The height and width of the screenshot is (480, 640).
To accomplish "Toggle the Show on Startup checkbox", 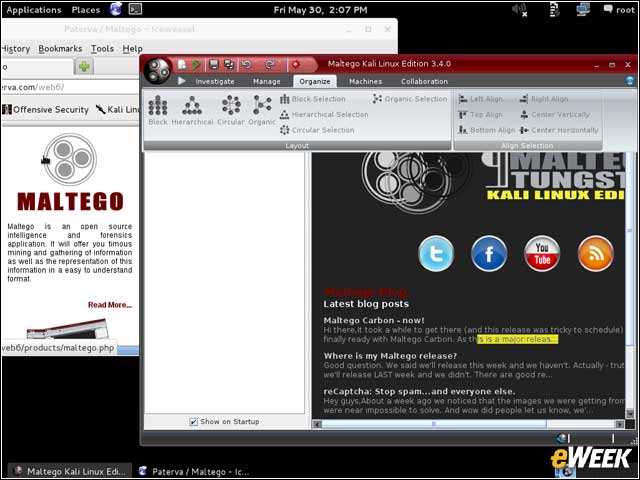I will (193, 422).
